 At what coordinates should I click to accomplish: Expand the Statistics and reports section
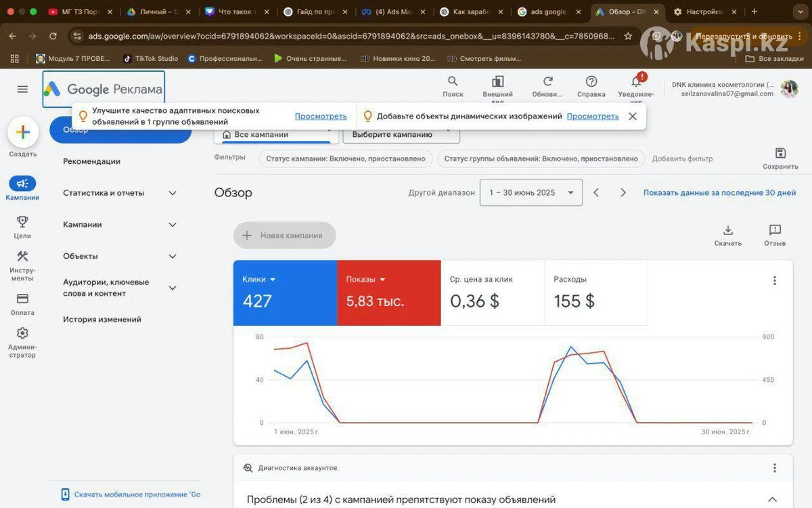click(173, 193)
